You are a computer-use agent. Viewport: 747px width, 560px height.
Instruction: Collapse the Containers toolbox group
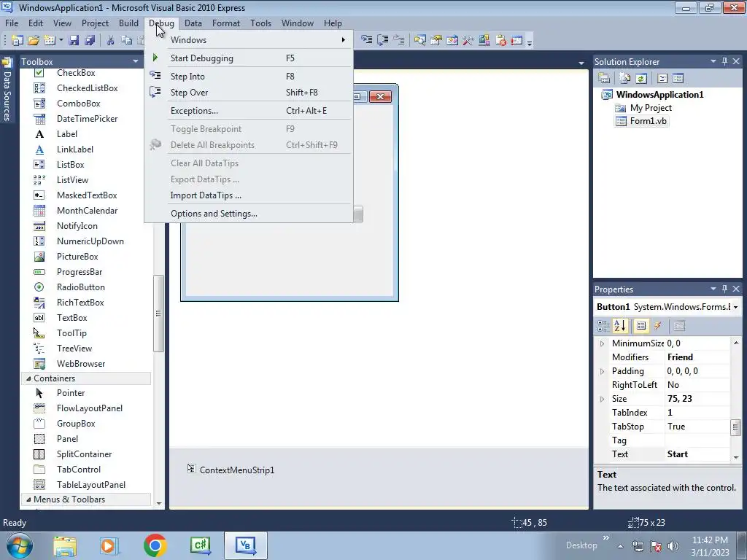click(28, 378)
